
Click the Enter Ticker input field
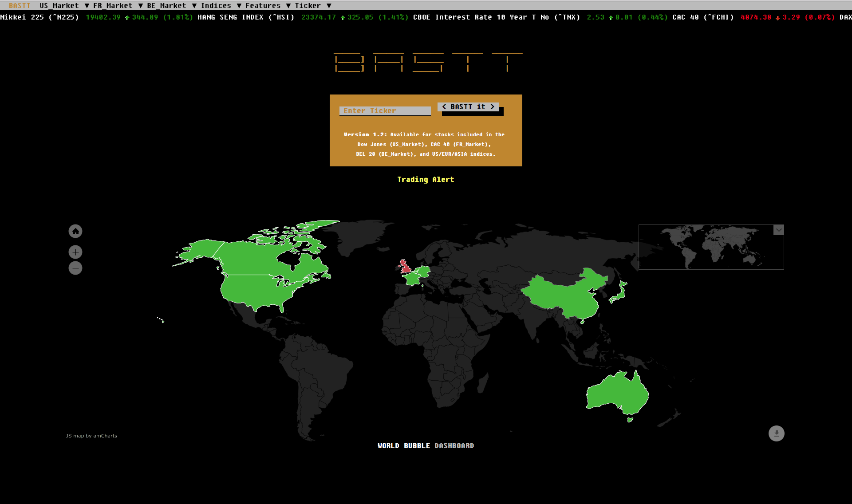[385, 111]
